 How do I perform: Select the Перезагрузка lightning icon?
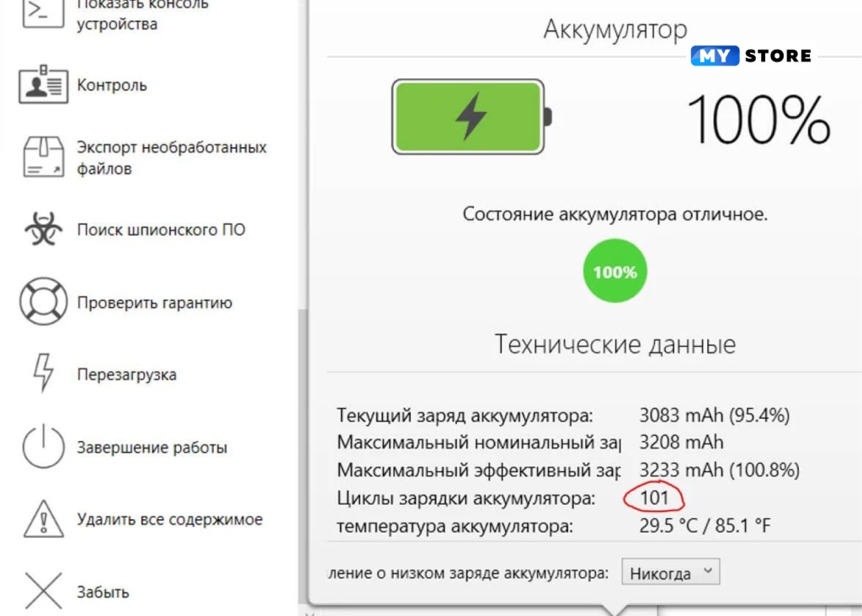39,374
